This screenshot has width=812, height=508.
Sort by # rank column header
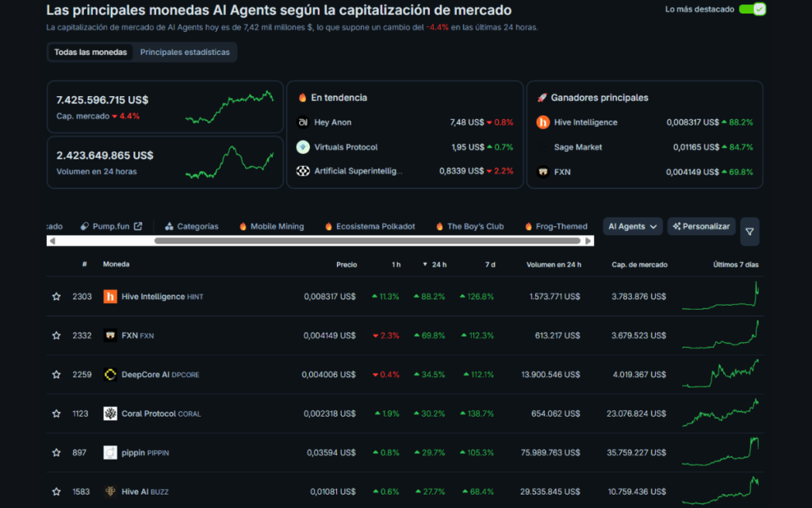(x=84, y=264)
